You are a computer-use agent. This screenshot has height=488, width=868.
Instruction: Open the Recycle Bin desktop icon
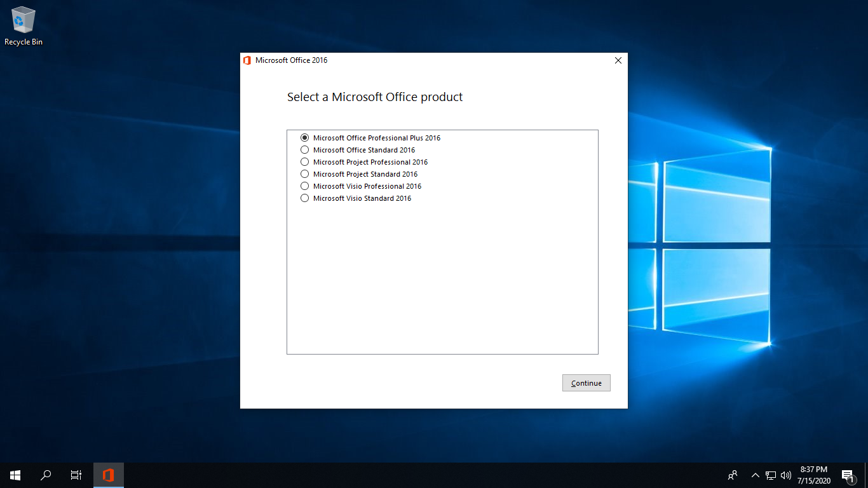pos(24,26)
